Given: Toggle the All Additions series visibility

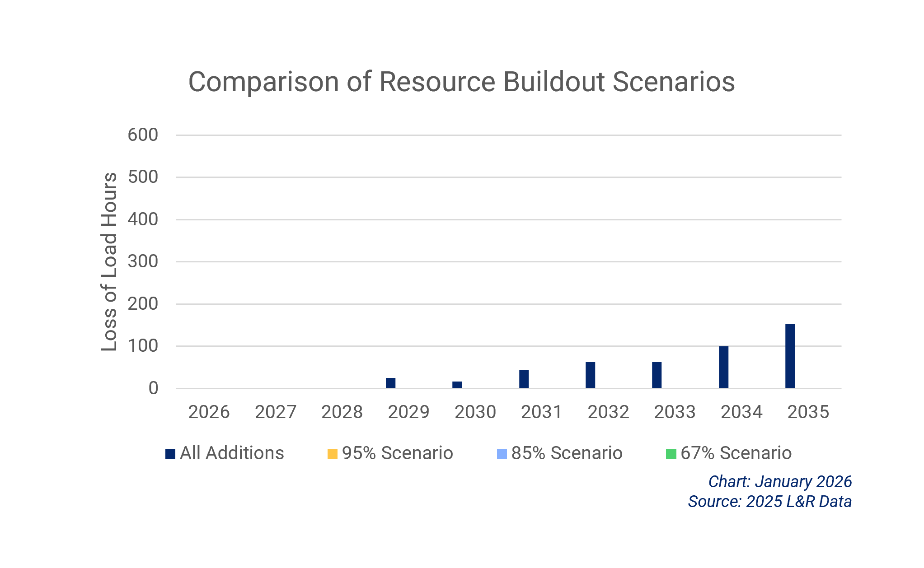Looking at the screenshot, I should click(x=231, y=454).
